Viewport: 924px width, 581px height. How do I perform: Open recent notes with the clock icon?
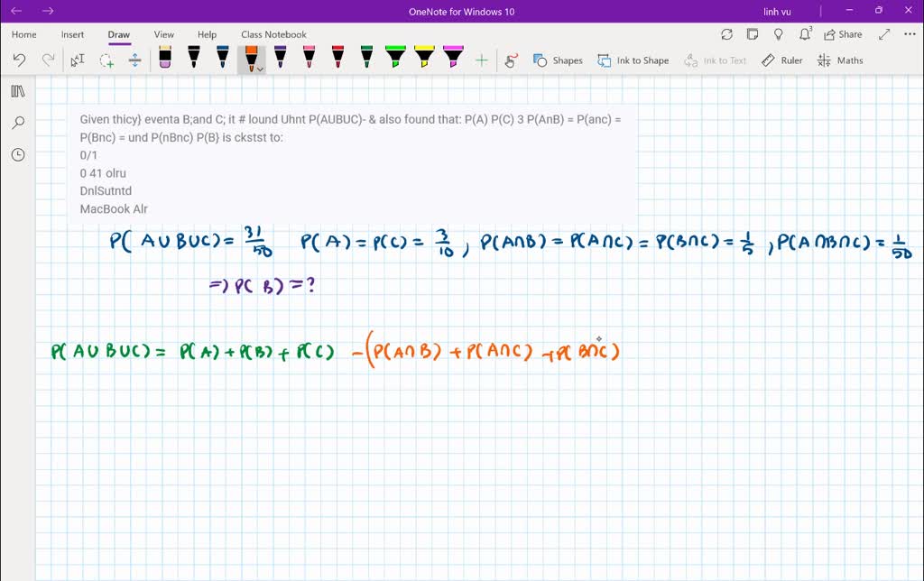[x=18, y=154]
